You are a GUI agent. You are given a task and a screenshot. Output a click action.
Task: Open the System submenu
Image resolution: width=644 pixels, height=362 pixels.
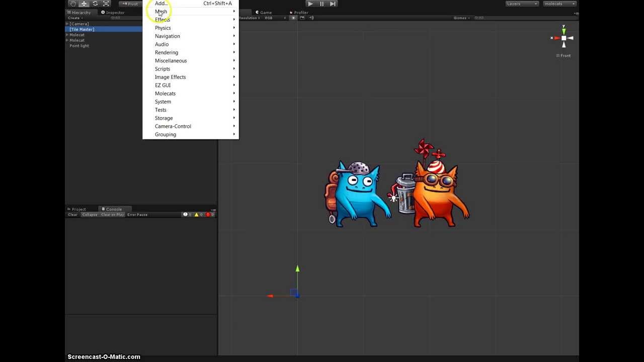[190, 102]
